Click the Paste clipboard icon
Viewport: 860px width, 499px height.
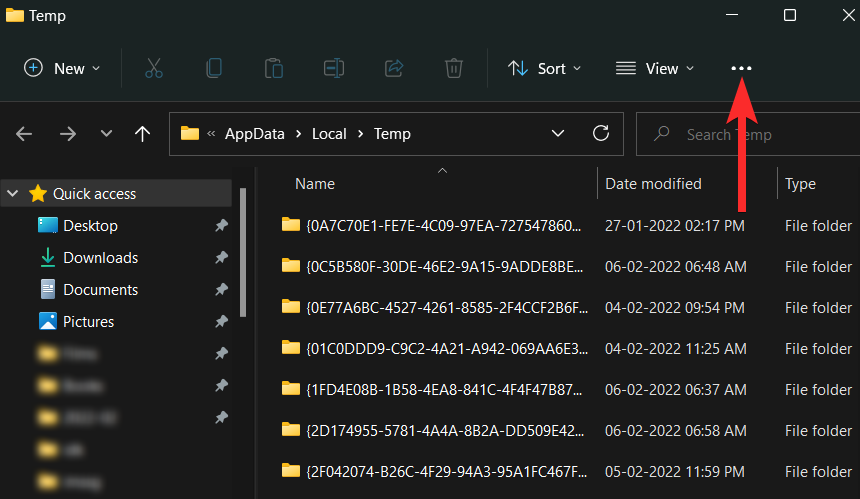[273, 68]
